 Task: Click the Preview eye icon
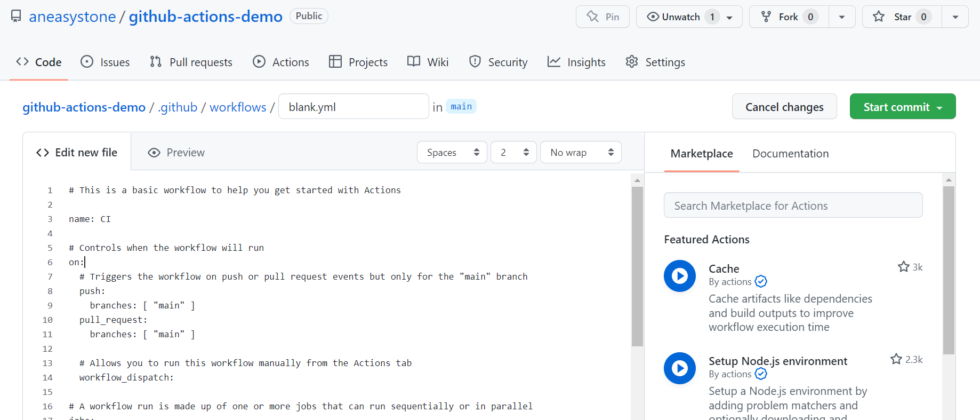pyautogui.click(x=154, y=153)
